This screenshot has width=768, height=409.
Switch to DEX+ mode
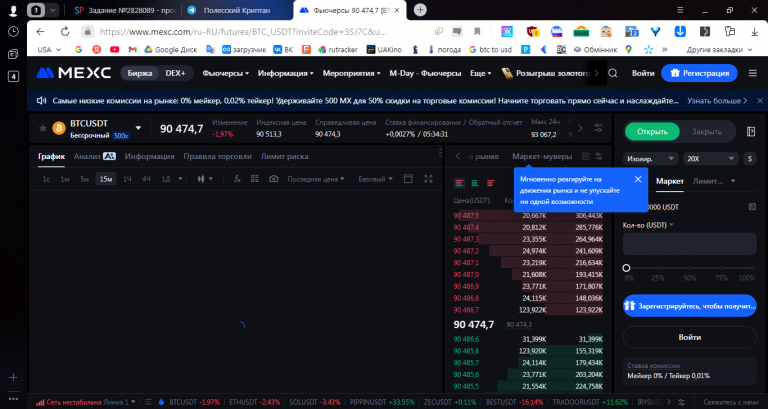(175, 73)
